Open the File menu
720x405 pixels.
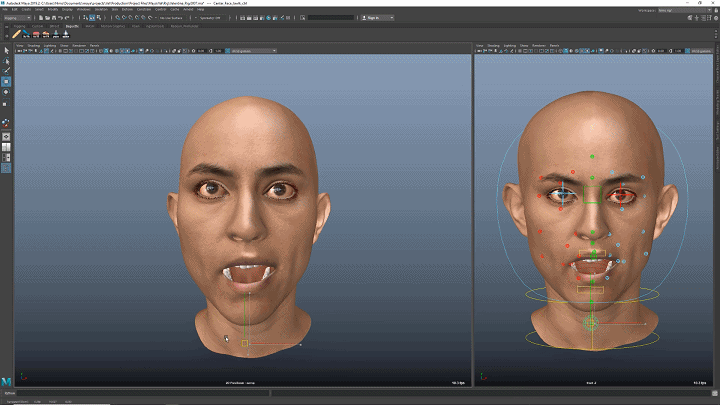click(x=7, y=9)
